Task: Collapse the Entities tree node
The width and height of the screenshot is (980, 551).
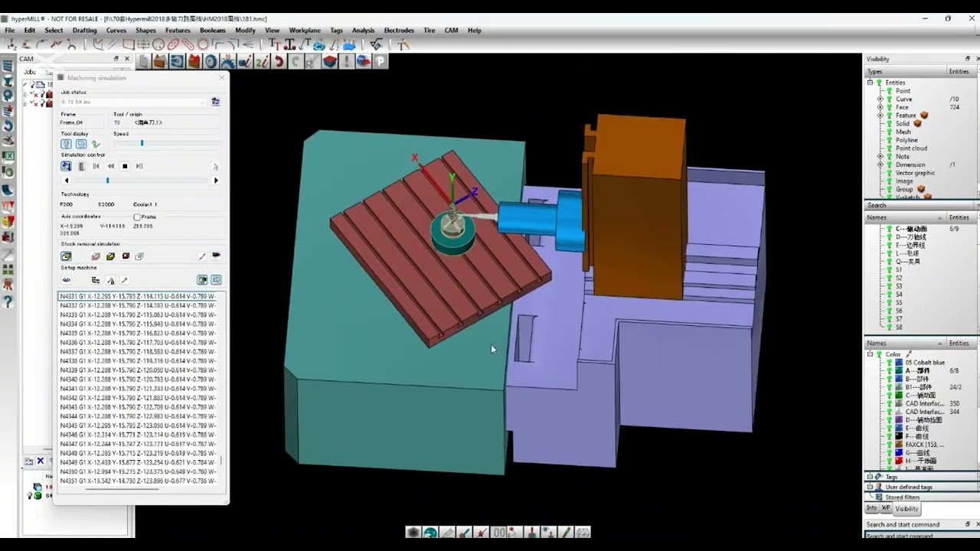Action: coord(870,83)
